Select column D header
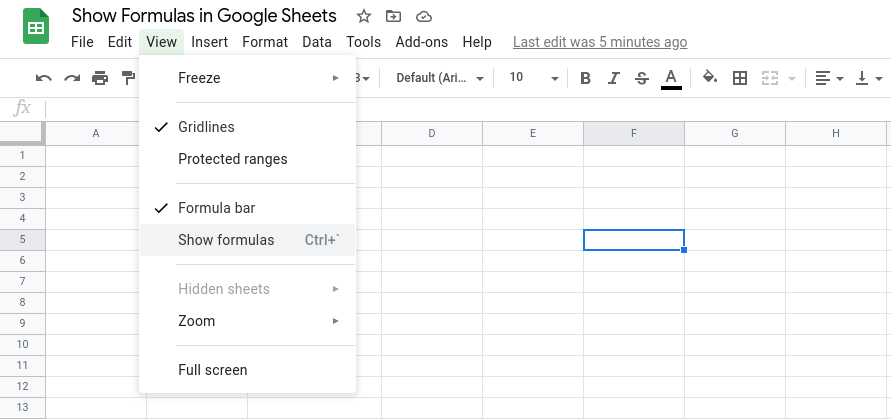The image size is (891, 419). click(x=432, y=134)
